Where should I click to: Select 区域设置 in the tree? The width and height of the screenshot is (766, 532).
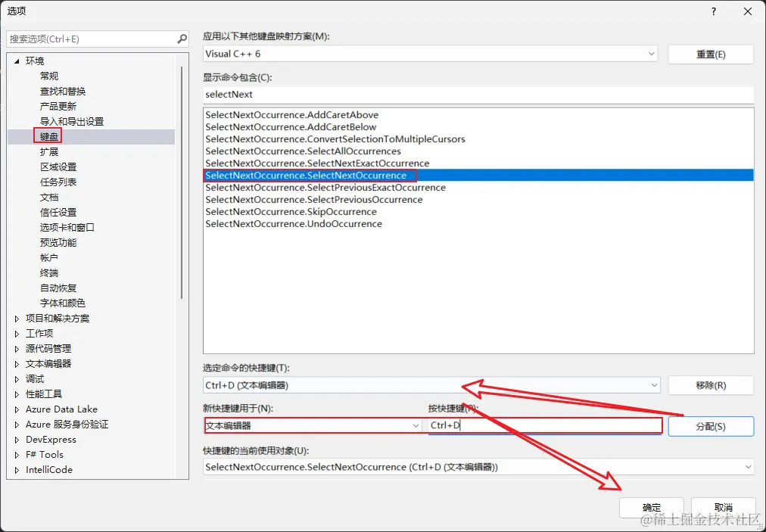click(x=58, y=167)
